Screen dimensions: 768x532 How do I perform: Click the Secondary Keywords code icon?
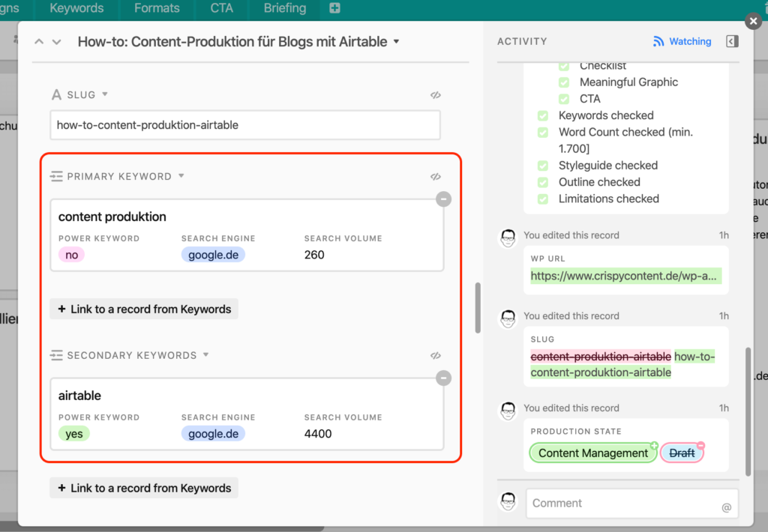(x=436, y=355)
